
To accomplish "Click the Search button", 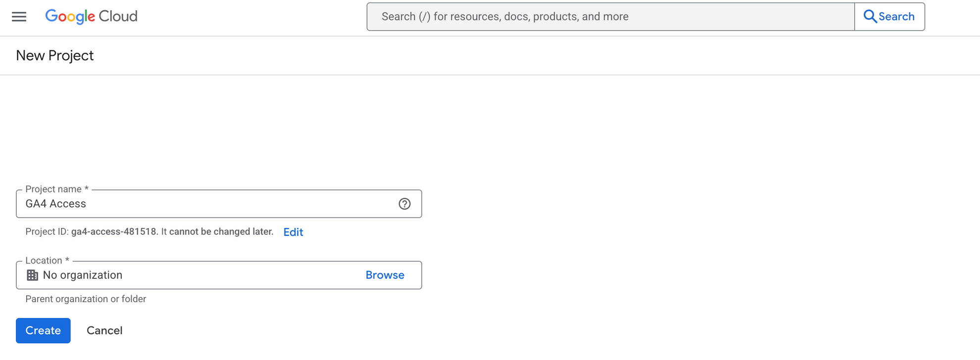I will point(889,16).
